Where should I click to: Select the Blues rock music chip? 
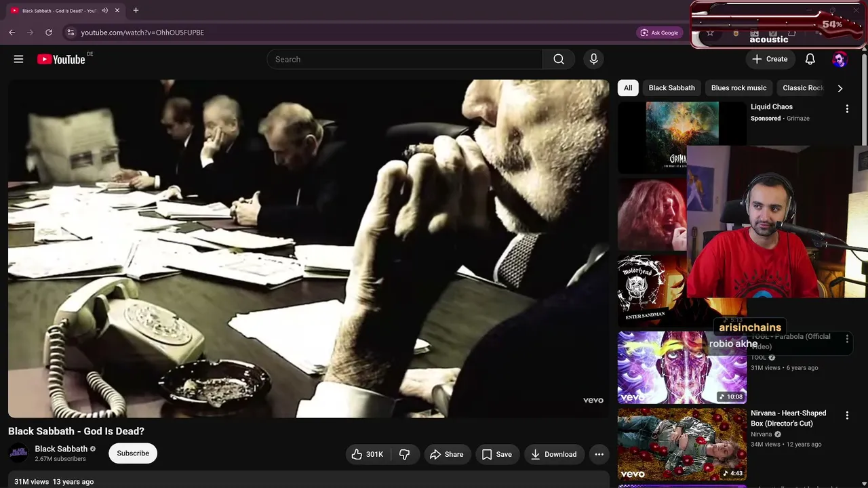click(x=738, y=88)
